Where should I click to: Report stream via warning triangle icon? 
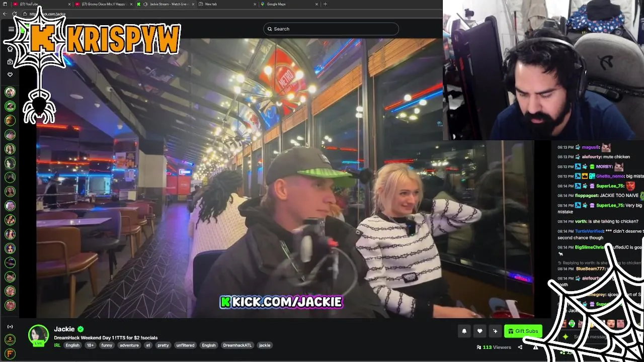coord(536,347)
